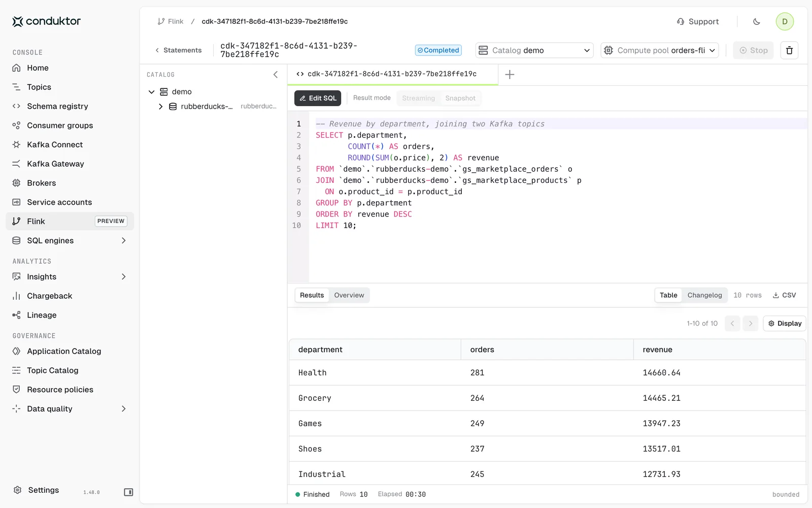This screenshot has width=812, height=508.
Task: Toggle dark mode moon icon
Action: 756,21
